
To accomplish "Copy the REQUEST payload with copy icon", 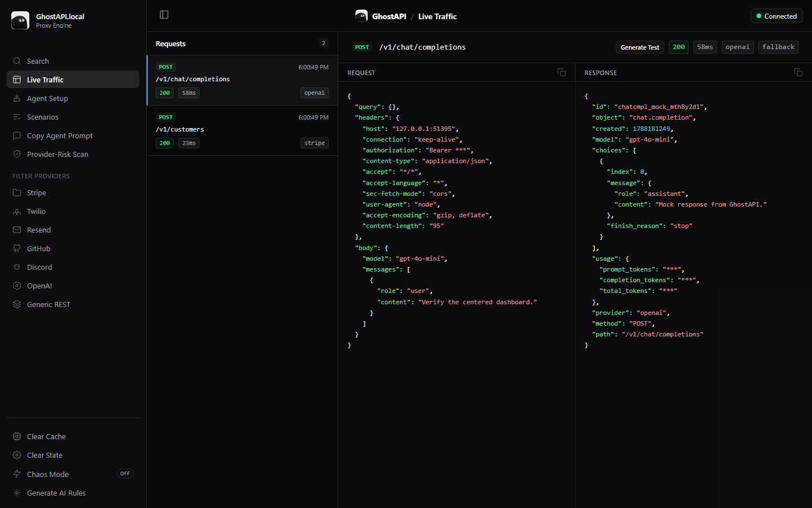I will click(x=562, y=72).
